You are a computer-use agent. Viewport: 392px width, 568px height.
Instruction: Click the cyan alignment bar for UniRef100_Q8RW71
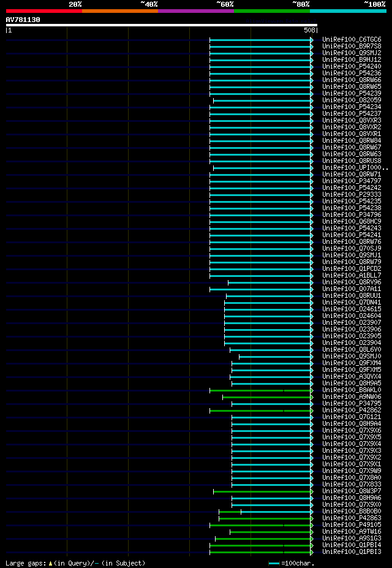click(260, 175)
